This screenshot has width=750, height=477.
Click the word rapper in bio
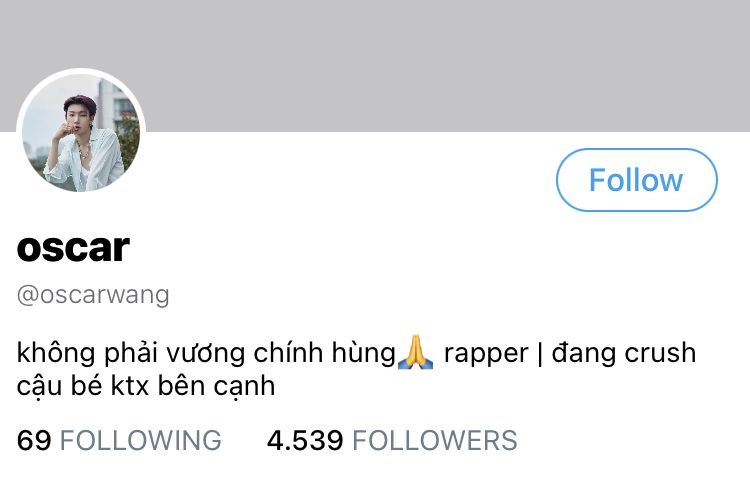486,355
